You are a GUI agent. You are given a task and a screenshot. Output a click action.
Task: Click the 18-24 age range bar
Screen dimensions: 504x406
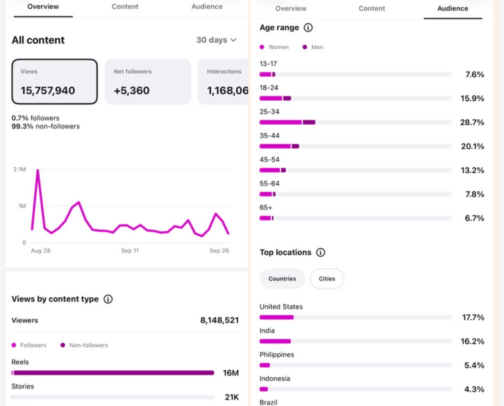[355, 98]
